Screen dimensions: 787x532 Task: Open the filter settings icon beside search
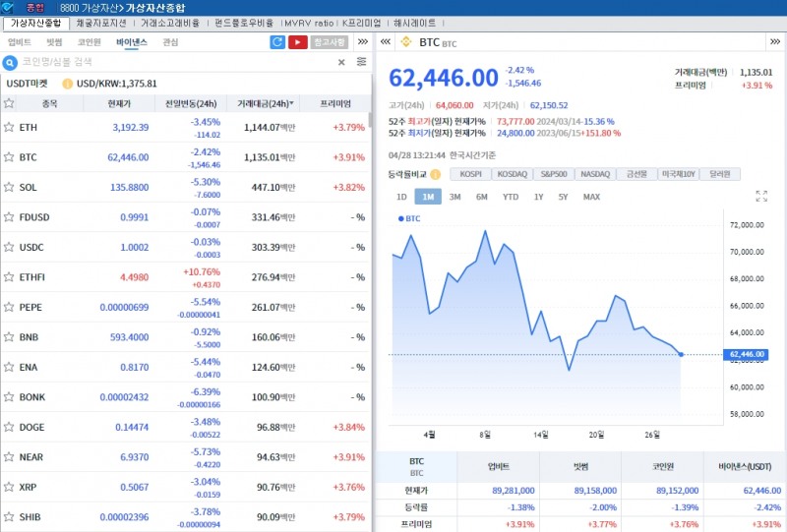point(362,62)
